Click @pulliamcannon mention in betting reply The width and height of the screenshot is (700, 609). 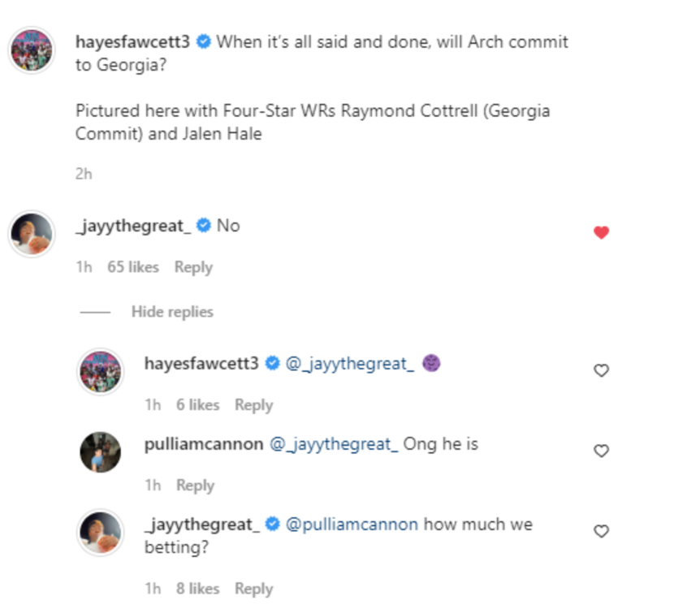click(x=352, y=525)
